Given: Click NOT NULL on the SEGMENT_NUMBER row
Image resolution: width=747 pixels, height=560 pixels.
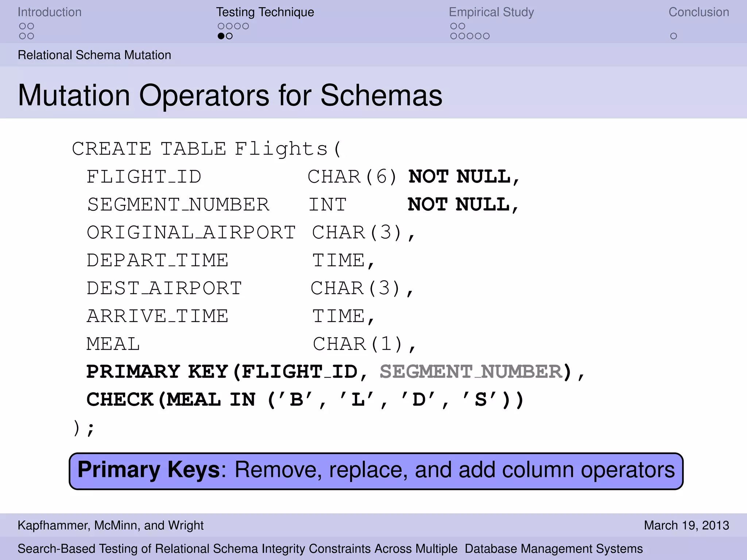Looking at the screenshot, I should 463,205.
